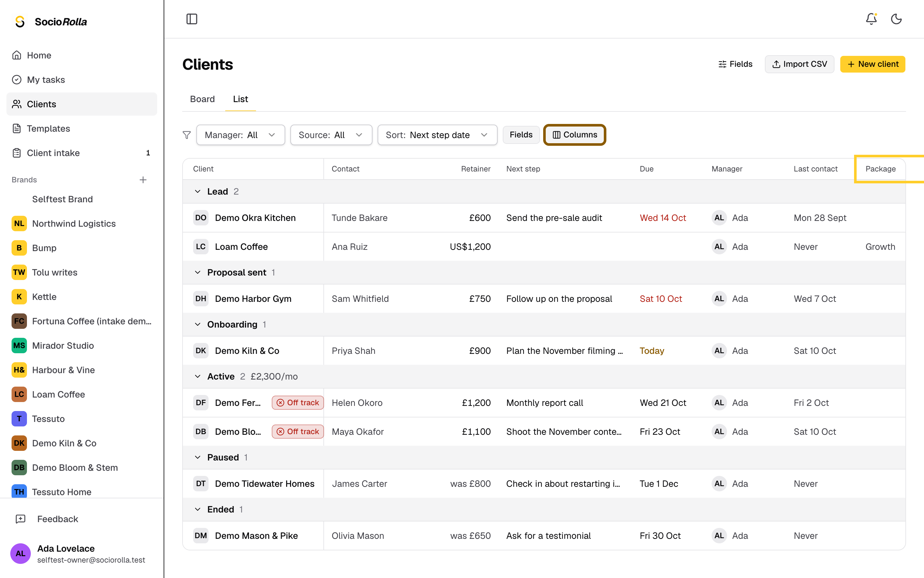Collapse the Lead group chevron
The height and width of the screenshot is (578, 924).
tap(198, 191)
